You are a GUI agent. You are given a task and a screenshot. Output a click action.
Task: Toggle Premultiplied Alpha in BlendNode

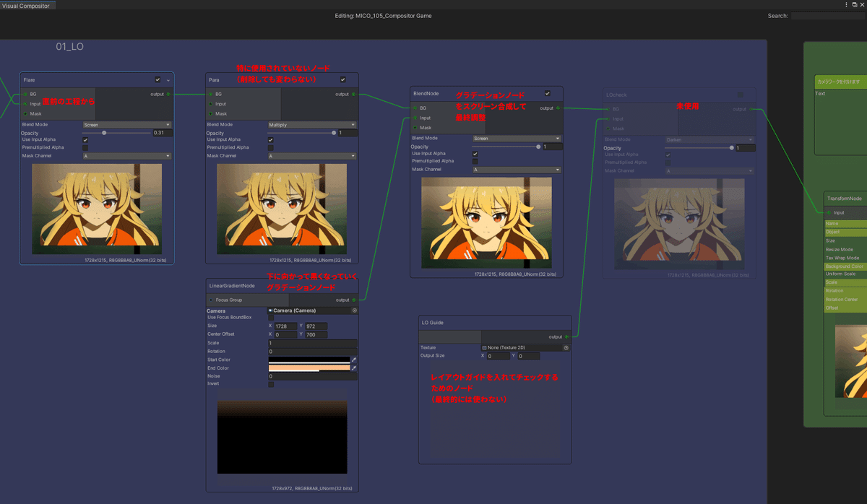(475, 161)
